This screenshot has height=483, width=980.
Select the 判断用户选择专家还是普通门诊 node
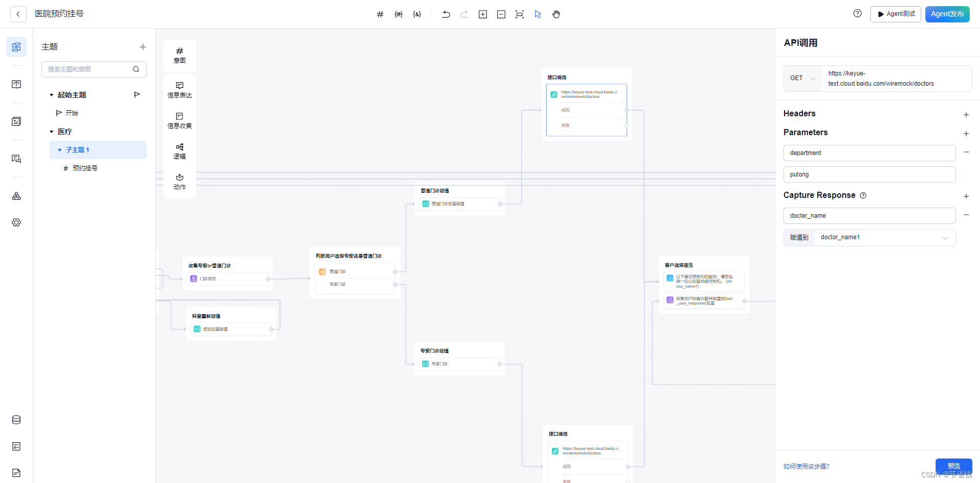coord(355,273)
